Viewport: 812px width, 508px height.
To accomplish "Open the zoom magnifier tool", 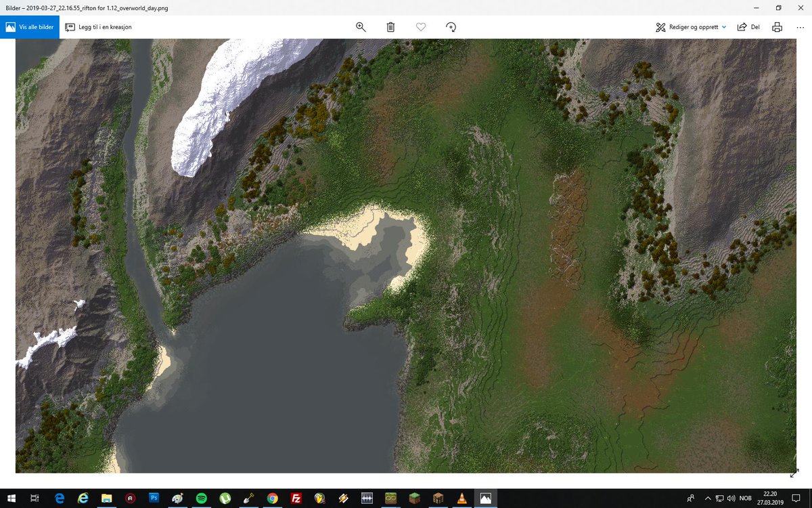I will (x=361, y=27).
